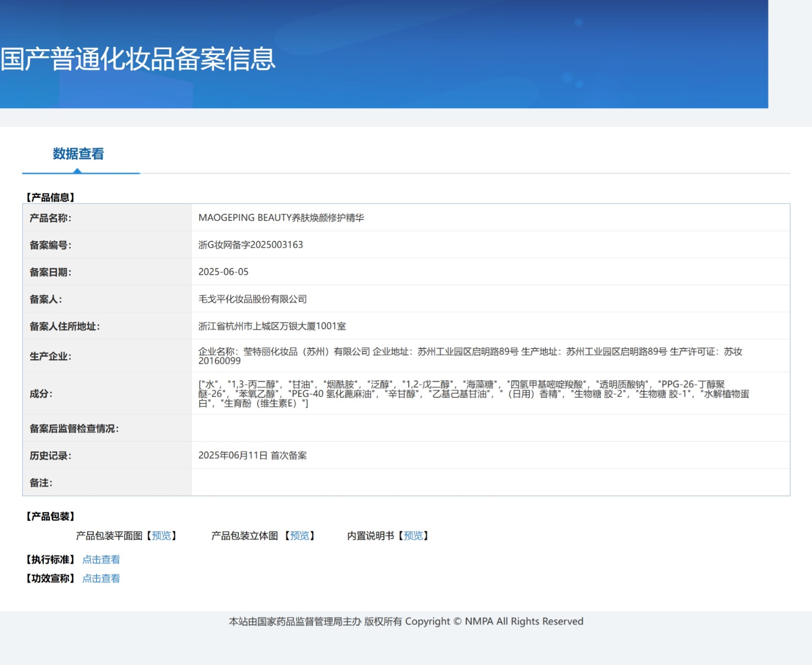This screenshot has height=665, width=812.
Task: Select history entry 2025年06月11日 首次备案
Action: pyautogui.click(x=252, y=456)
